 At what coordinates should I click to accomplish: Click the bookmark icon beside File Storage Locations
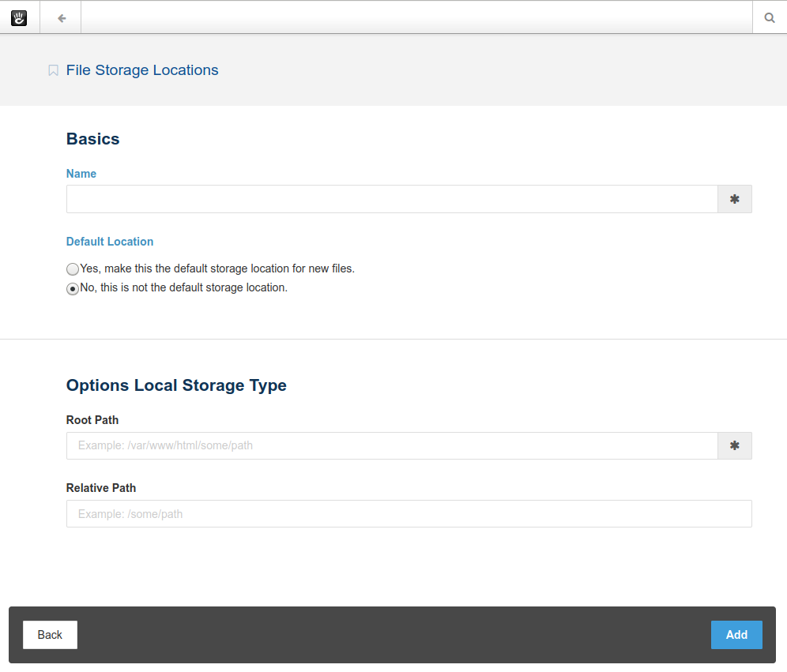pyautogui.click(x=52, y=69)
